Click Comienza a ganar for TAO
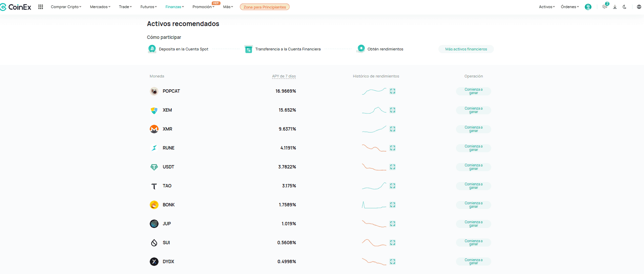The height and width of the screenshot is (274, 644). (474, 186)
